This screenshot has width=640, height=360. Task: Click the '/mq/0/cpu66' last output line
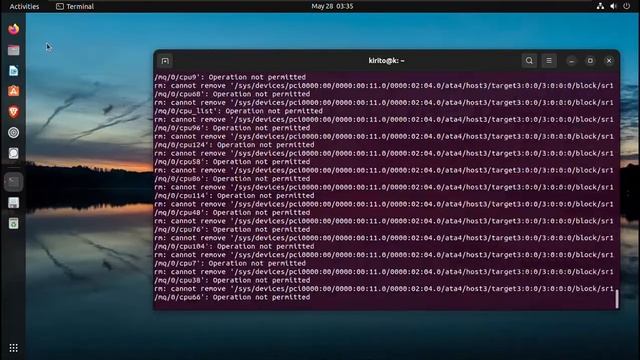pos(232,298)
